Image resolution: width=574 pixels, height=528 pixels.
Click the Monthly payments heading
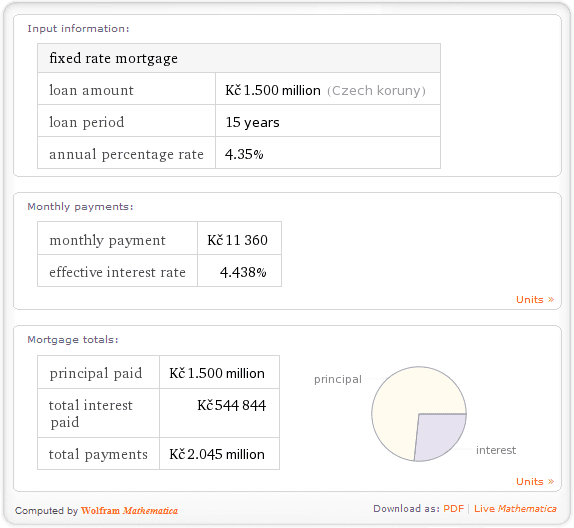click(80, 207)
